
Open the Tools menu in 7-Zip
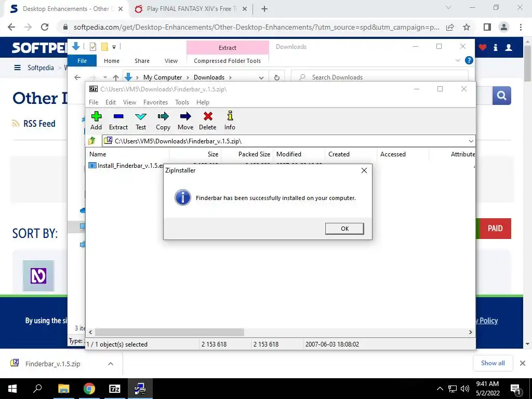tap(182, 102)
